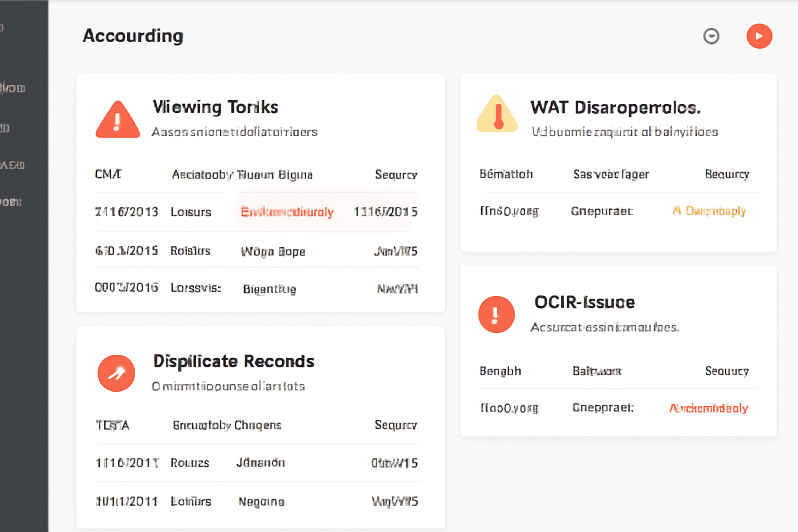The image size is (798, 532).
Task: Select the 11167/2015 date cell
Action: [385, 212]
